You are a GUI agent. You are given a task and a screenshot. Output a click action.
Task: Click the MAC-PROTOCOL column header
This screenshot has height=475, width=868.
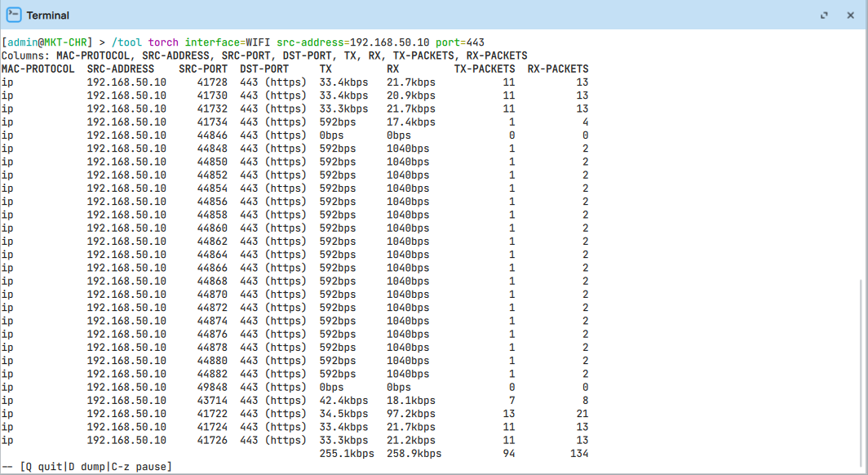[38, 69]
